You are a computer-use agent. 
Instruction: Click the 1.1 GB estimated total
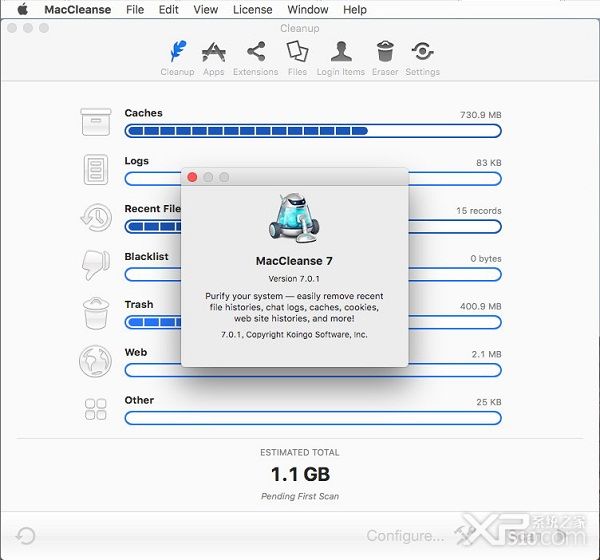[300, 474]
